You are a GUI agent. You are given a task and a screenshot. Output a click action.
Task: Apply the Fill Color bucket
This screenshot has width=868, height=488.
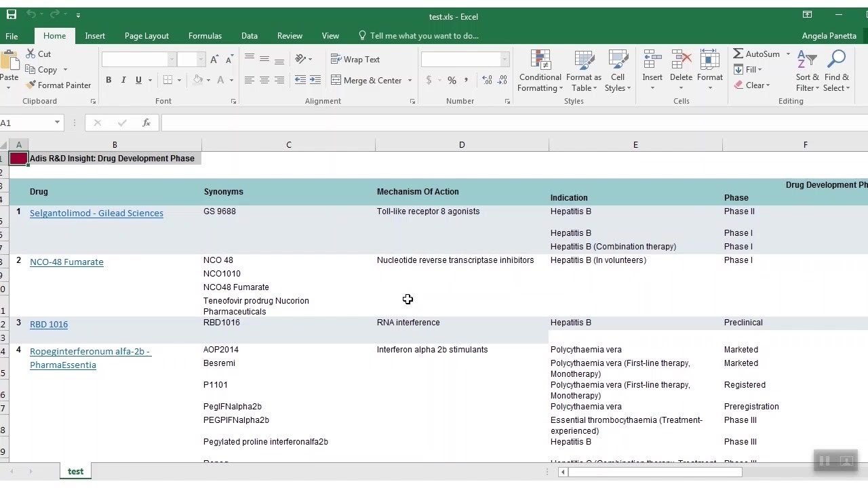pos(197,80)
